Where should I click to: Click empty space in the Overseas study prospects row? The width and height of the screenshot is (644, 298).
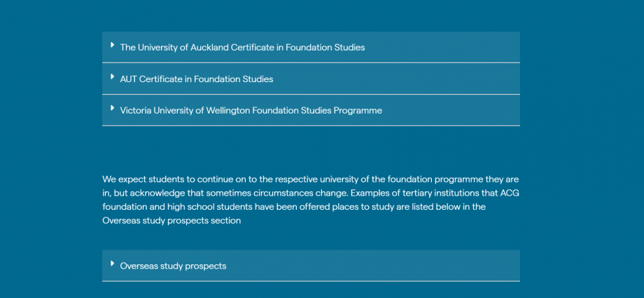[x=373, y=266]
